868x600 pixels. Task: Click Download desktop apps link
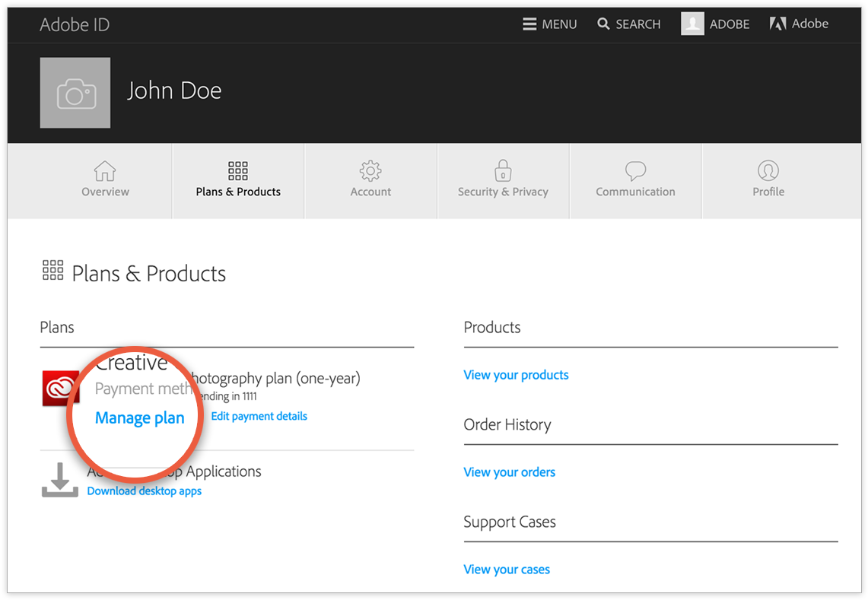[x=144, y=491]
